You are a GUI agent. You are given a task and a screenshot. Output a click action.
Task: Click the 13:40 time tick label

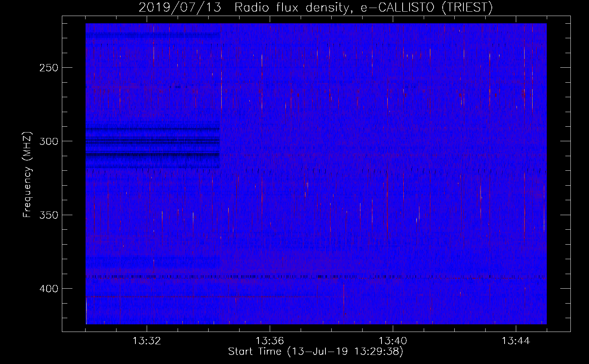point(393,341)
